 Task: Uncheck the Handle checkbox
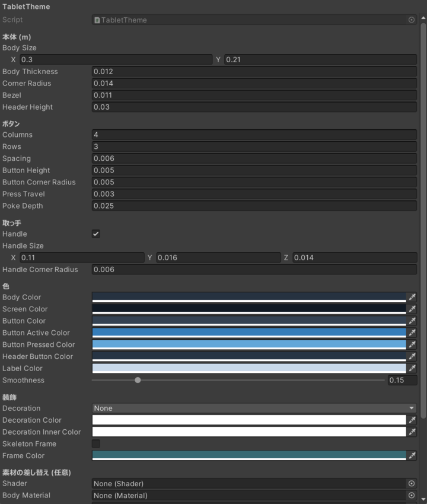pos(96,234)
